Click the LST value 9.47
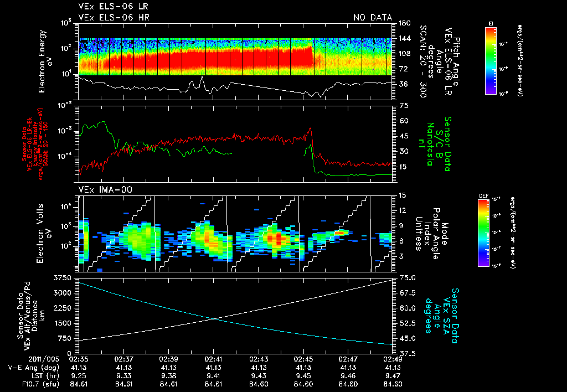 pos(393,376)
